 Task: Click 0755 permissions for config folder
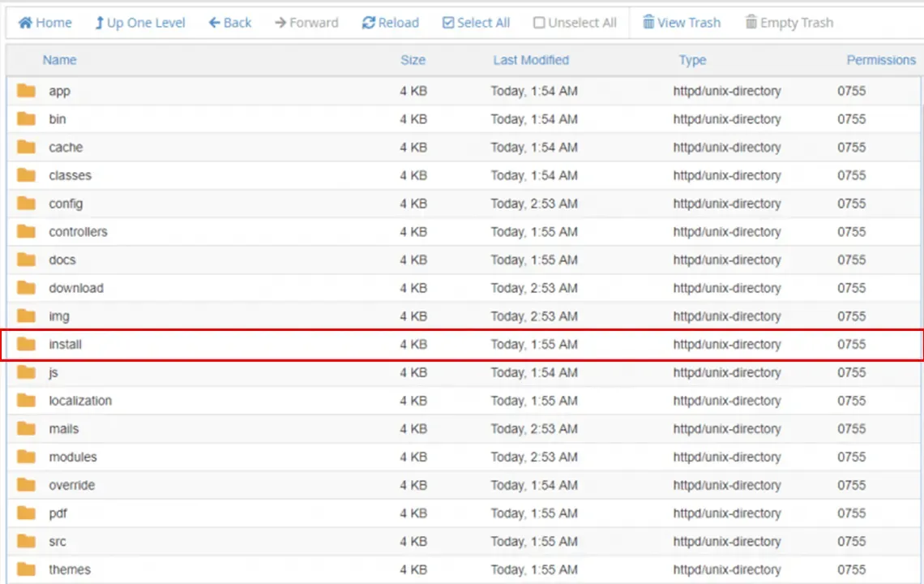(852, 204)
